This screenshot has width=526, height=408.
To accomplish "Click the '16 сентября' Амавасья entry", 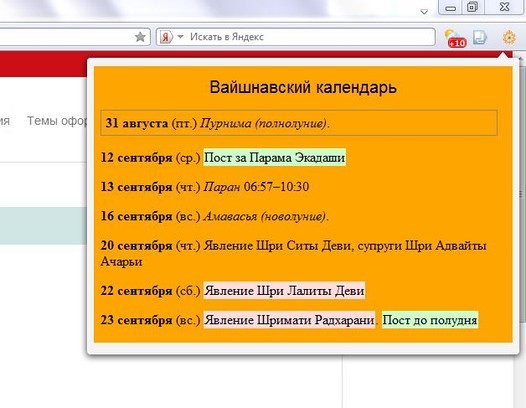I will pyautogui.click(x=215, y=216).
